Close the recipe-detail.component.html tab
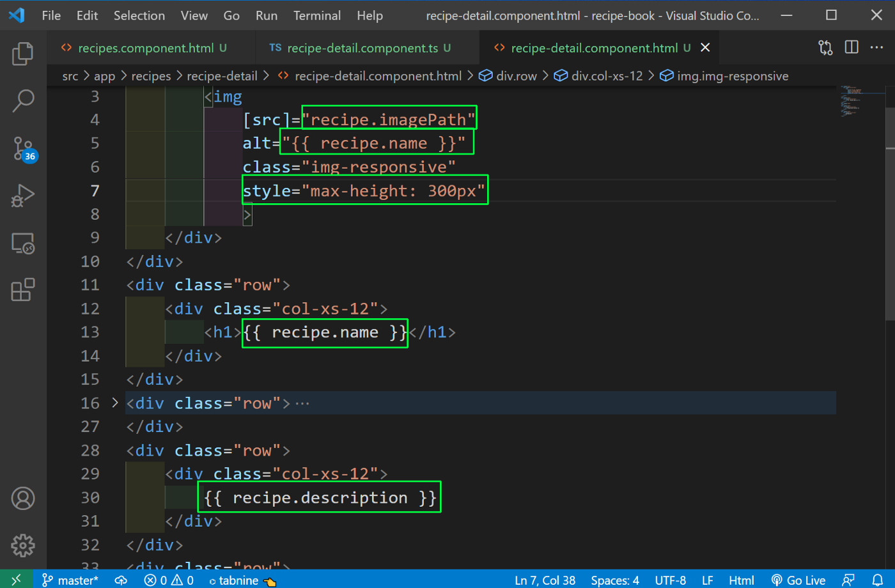895x588 pixels. point(705,47)
